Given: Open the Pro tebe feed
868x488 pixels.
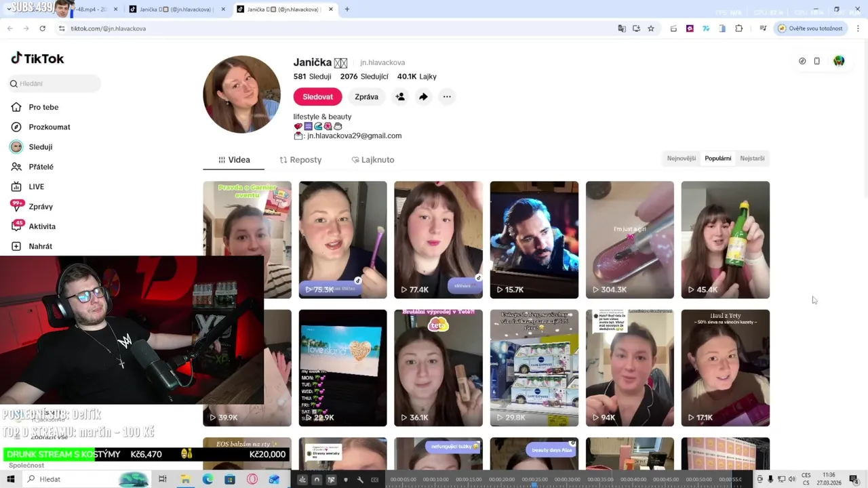Looking at the screenshot, I should pyautogui.click(x=43, y=107).
